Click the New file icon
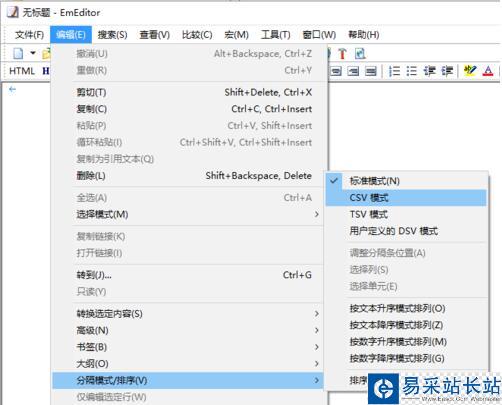502x405 pixels. [x=18, y=53]
